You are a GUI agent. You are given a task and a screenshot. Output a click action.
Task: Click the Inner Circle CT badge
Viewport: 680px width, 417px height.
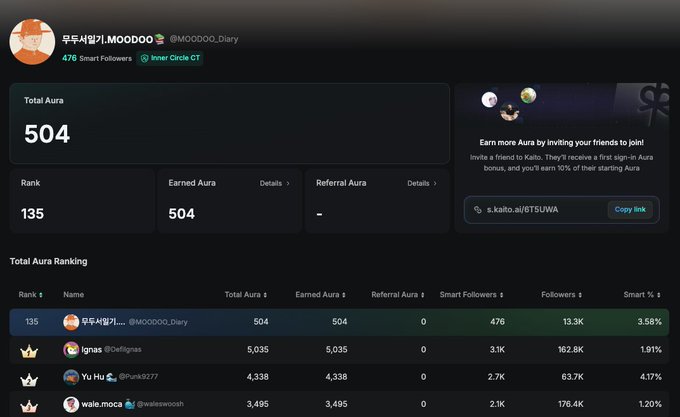tap(170, 58)
